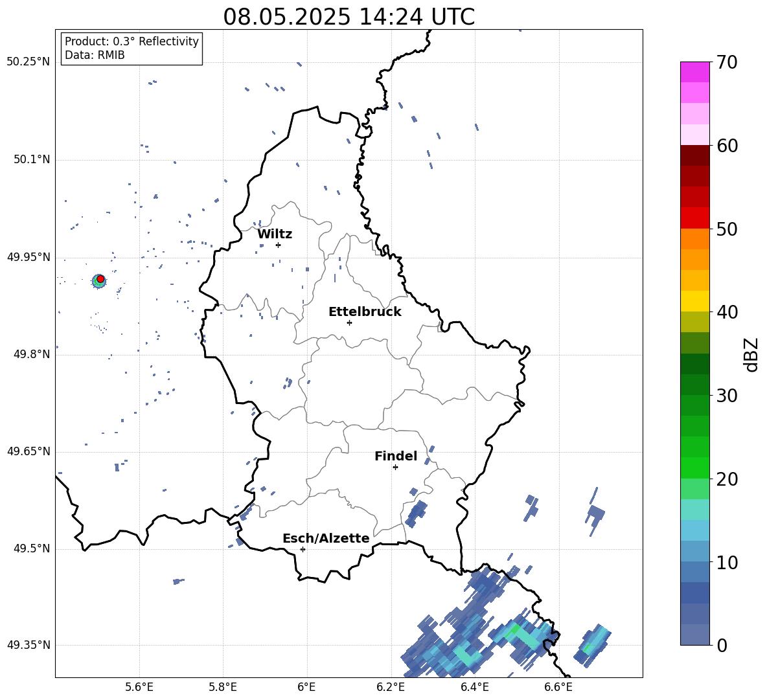The width and height of the screenshot is (767, 700).
Task: Click the Ettelbruck city label
Action: tap(365, 312)
